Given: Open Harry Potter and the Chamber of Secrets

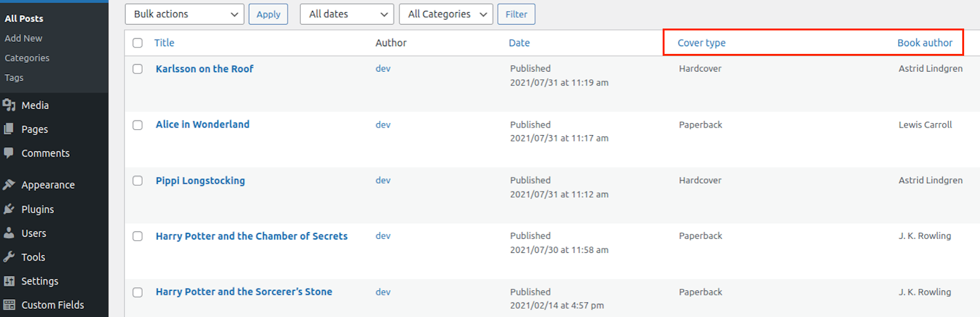Looking at the screenshot, I should (251, 236).
